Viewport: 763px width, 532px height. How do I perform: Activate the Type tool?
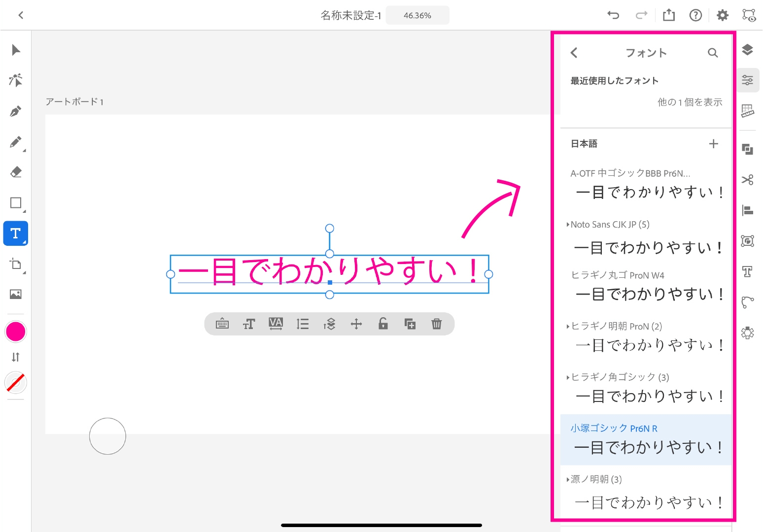click(x=16, y=233)
